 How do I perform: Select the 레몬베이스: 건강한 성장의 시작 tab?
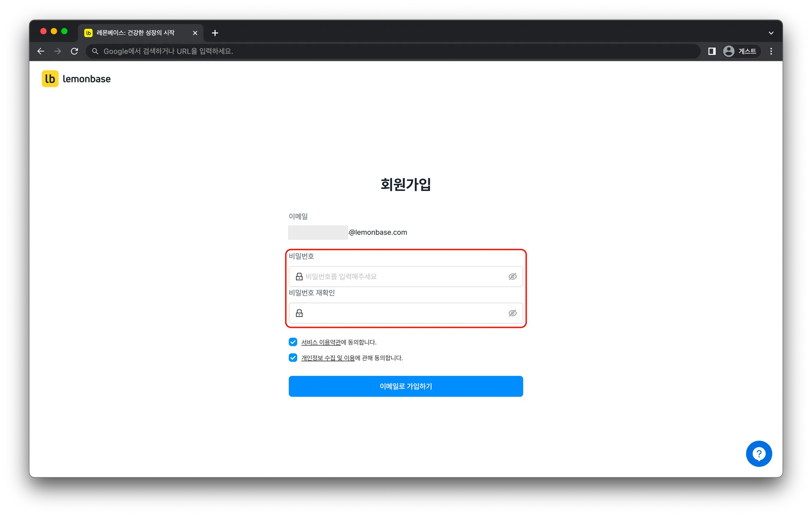point(140,33)
